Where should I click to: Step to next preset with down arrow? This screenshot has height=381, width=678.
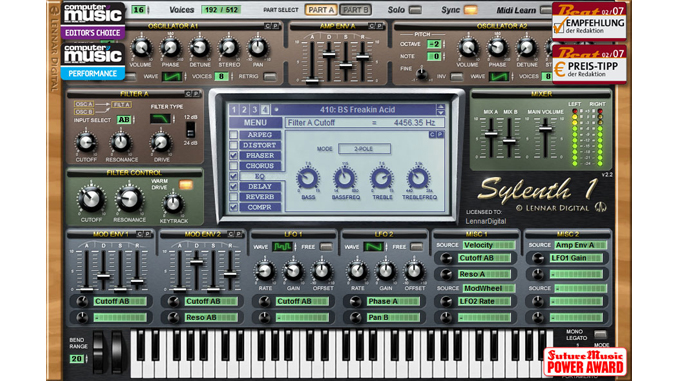coord(441,113)
